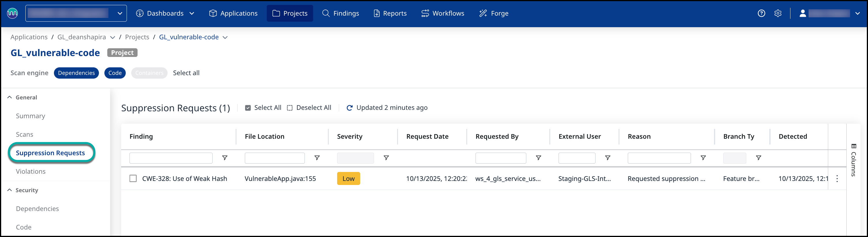This screenshot has width=868, height=237.
Task: Open the help question mark icon
Action: [761, 13]
